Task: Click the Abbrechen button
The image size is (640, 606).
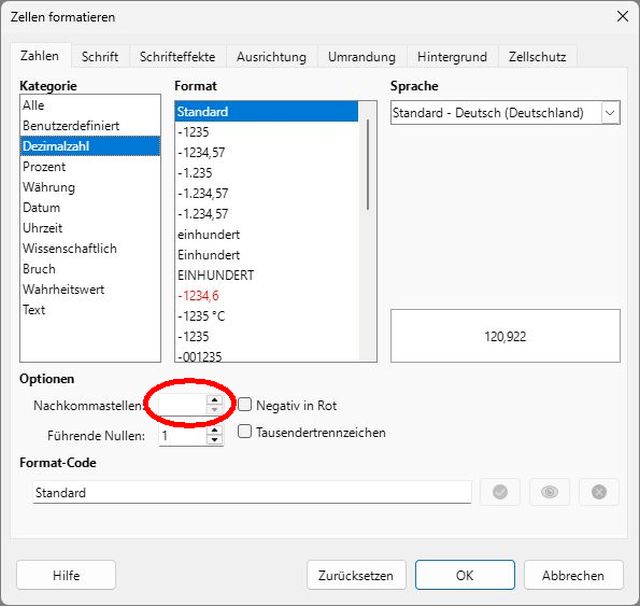Action: pos(573,575)
